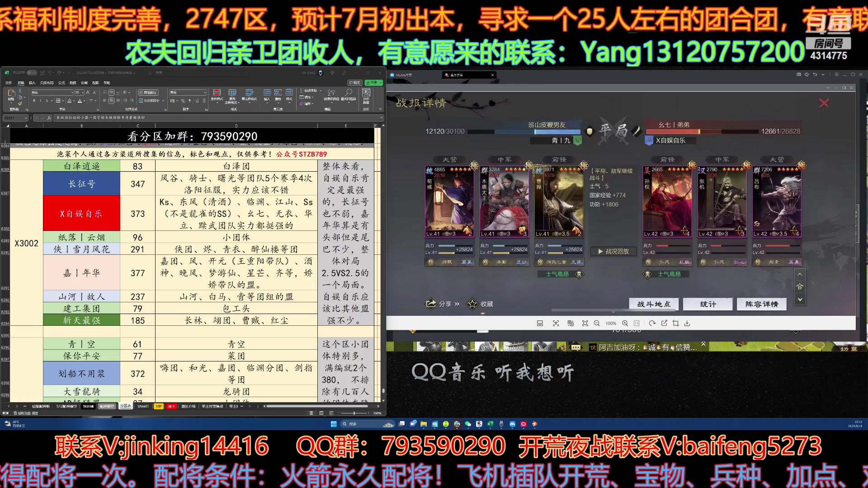Image resolution: width=868 pixels, height=488 pixels.
Task: Click the rotate icon in image viewer toolbar
Action: (x=652, y=323)
